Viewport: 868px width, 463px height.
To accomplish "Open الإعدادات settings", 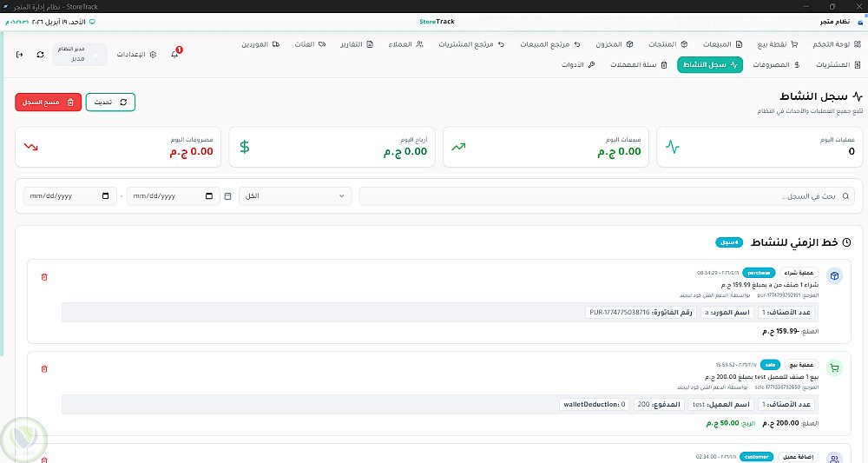I will coord(137,54).
